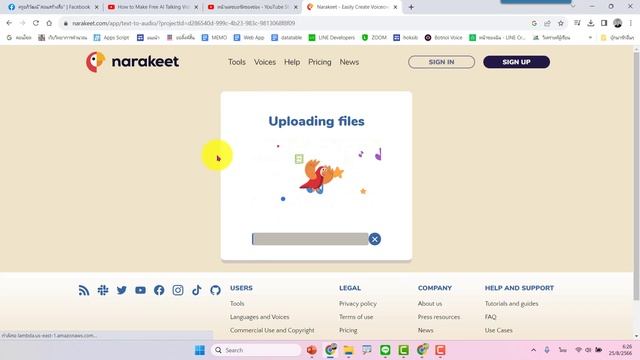The image size is (640, 360).
Task: Open the GitHub icon in footer
Action: 216,290
